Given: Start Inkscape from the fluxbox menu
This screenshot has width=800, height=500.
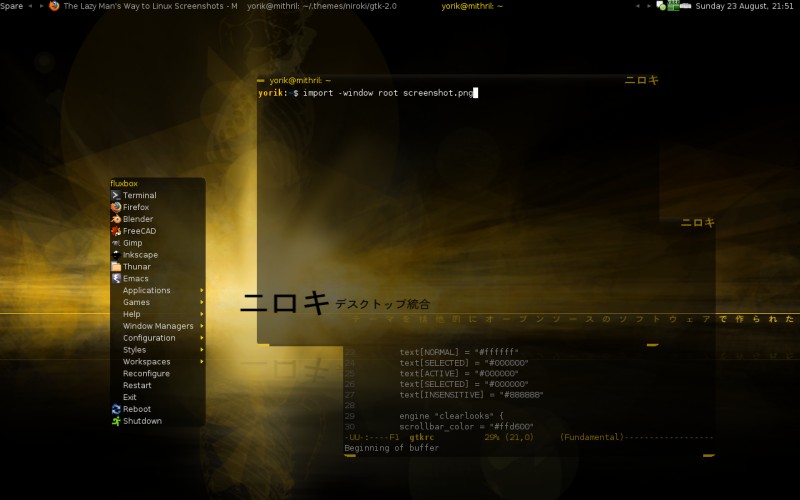Looking at the screenshot, I should [140, 255].
